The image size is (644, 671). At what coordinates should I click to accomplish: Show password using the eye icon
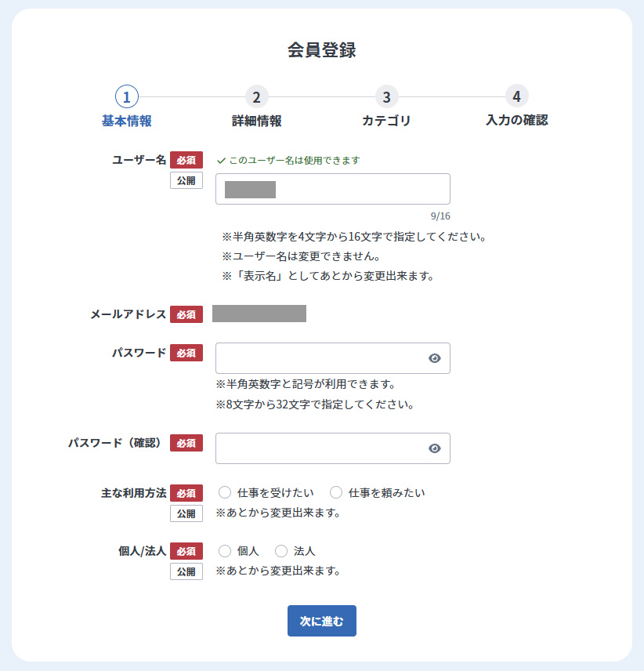tap(435, 358)
